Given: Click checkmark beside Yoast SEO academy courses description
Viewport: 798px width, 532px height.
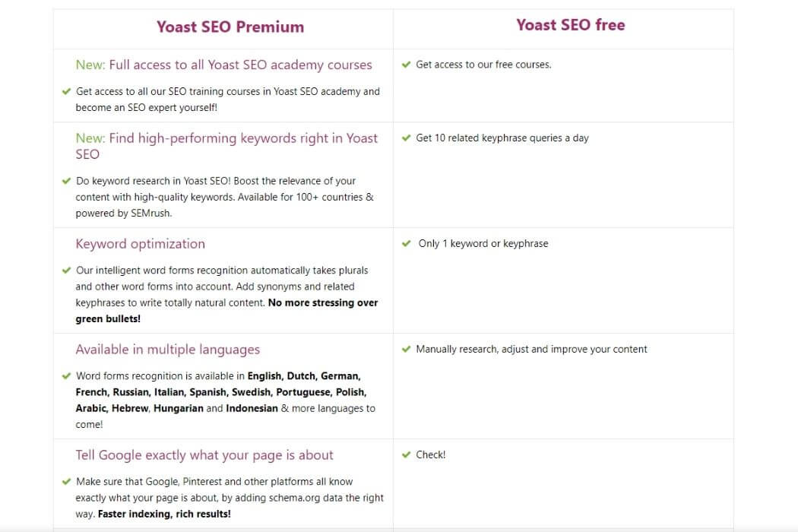Looking at the screenshot, I should coord(66,92).
